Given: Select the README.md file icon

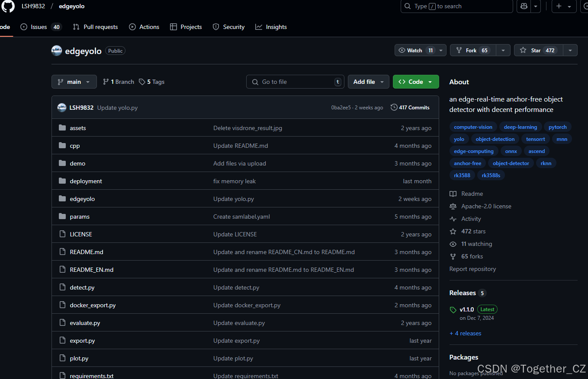Looking at the screenshot, I should [x=62, y=252].
